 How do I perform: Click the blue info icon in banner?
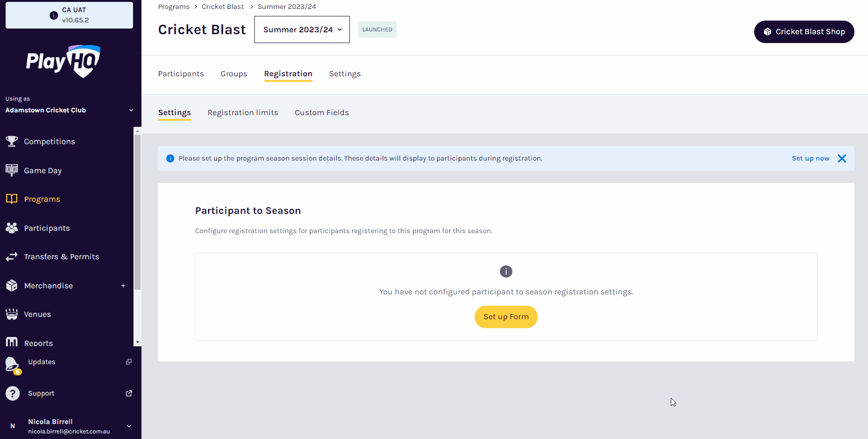(x=170, y=159)
